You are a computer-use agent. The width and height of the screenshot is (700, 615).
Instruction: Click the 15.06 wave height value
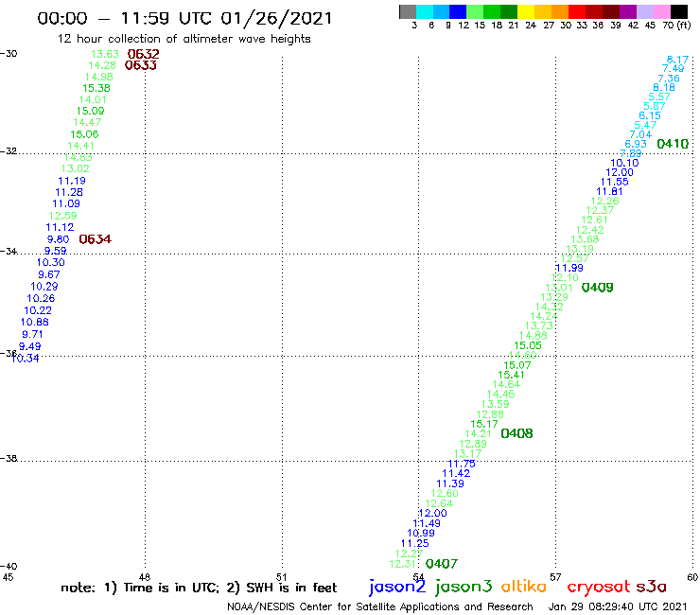[x=84, y=134]
